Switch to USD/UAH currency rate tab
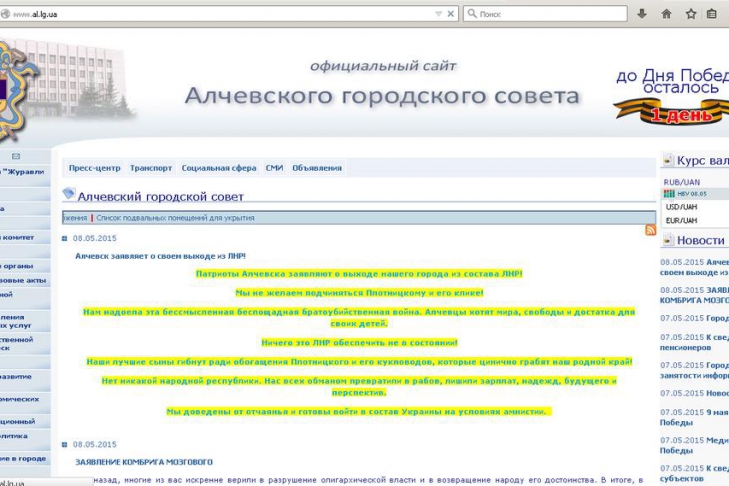Screen dimensions: 729x486 [682, 207]
